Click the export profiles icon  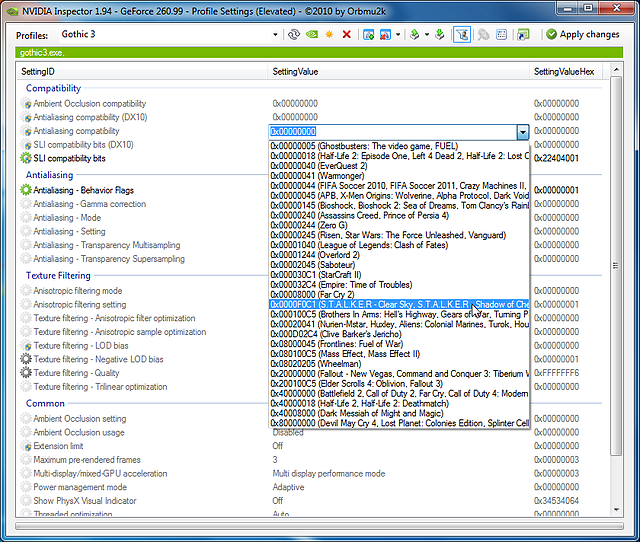[412, 34]
